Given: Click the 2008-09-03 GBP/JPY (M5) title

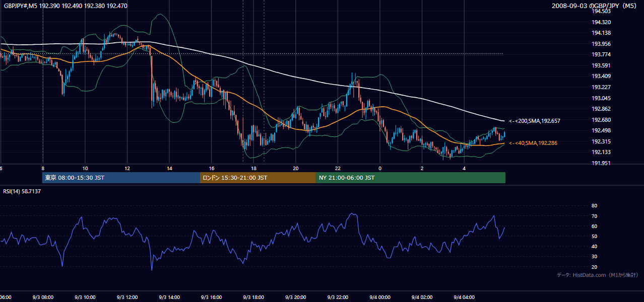Looking at the screenshot, I should [x=595, y=6].
